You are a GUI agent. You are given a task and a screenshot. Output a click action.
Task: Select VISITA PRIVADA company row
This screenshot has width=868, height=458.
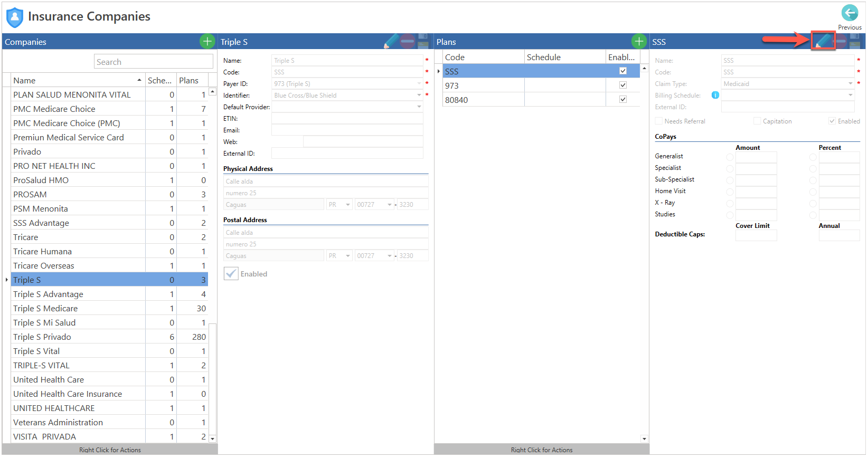[109, 436]
